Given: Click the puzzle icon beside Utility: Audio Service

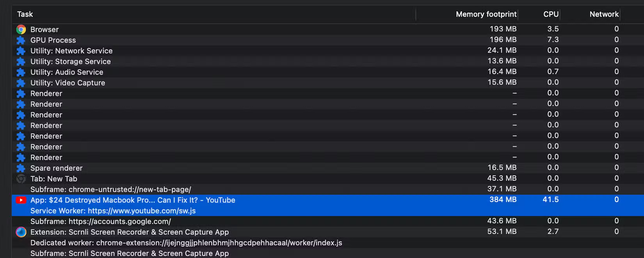Looking at the screenshot, I should pos(21,72).
